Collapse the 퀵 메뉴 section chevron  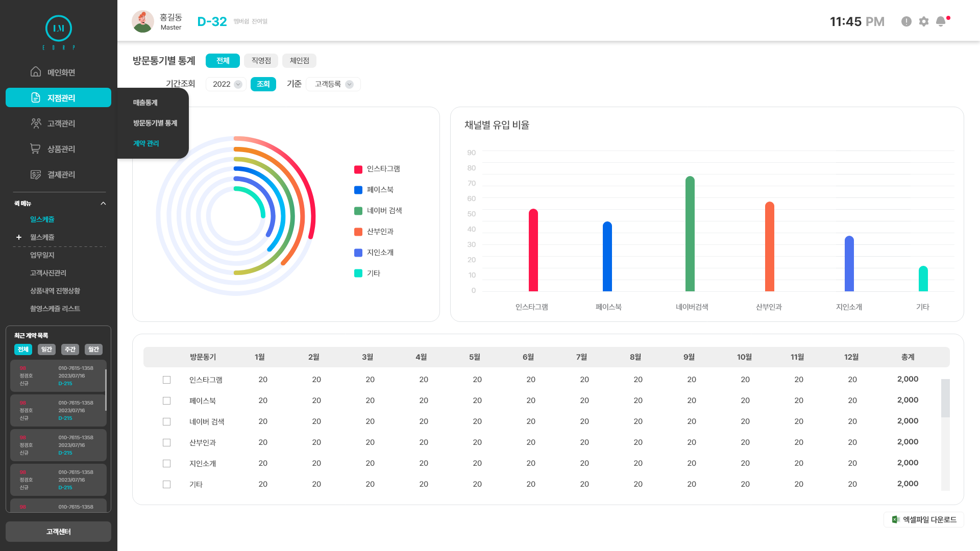click(103, 204)
